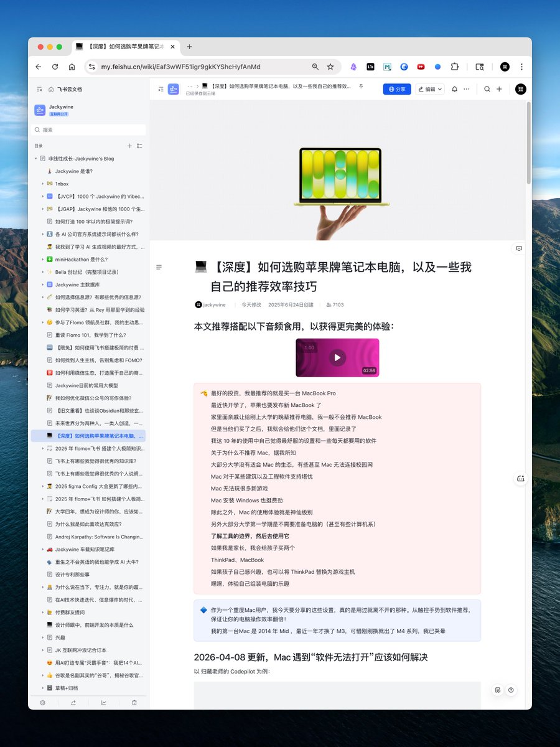The image size is (560, 747).
Task: Click the browser back arrow
Action: (x=39, y=67)
